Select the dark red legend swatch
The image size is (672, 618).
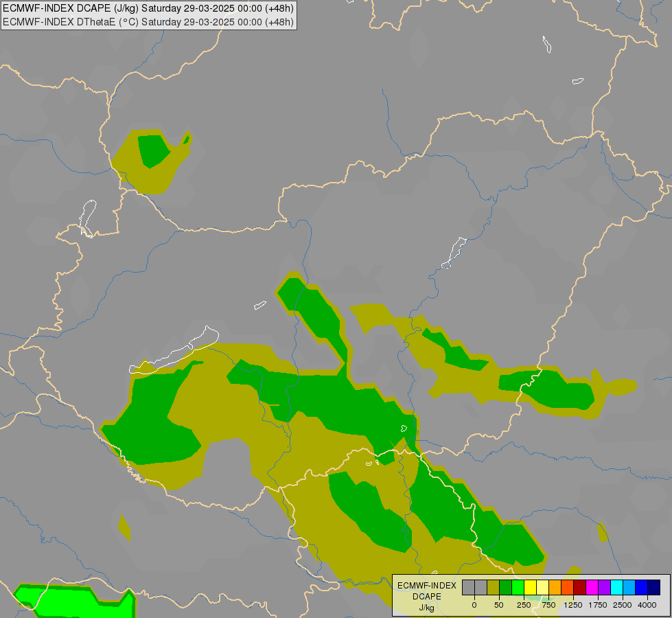(x=580, y=587)
